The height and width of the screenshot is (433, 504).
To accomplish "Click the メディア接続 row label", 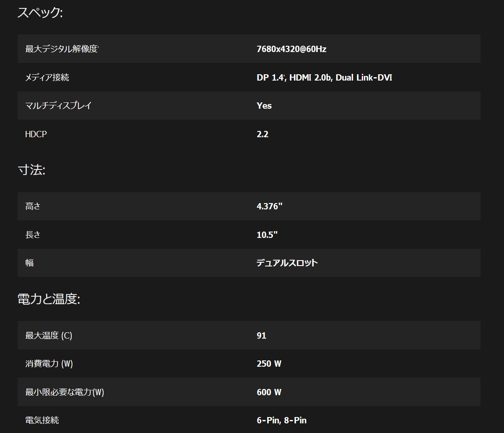I will pos(47,77).
